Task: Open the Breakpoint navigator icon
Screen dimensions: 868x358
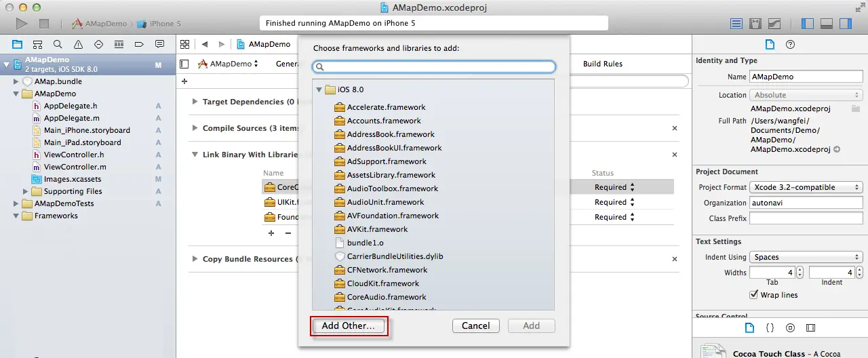Action: (x=139, y=44)
